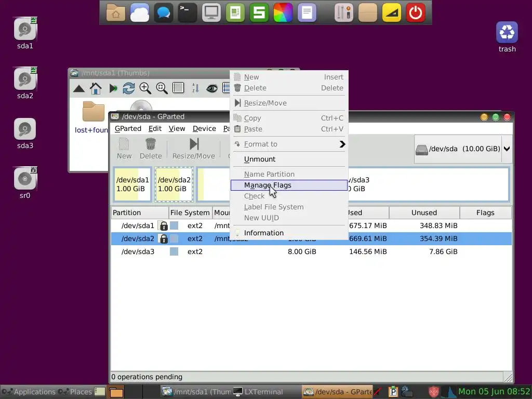Launch the terminal from the dock
The width and height of the screenshot is (532, 399).
(187, 13)
